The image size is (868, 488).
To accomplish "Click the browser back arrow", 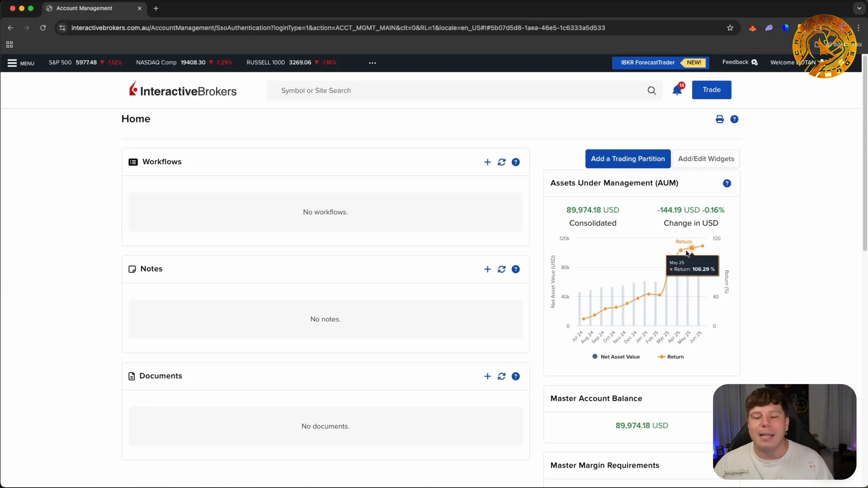I will click(x=10, y=28).
